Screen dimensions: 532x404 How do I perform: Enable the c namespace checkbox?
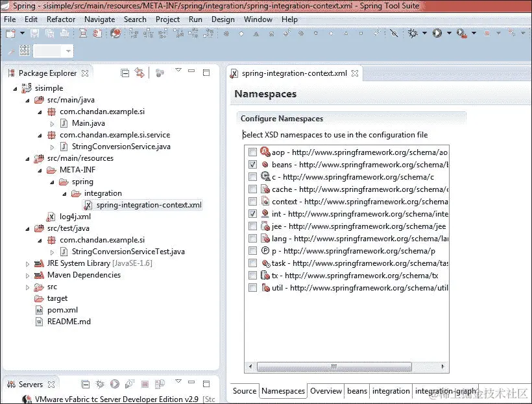tap(252, 177)
